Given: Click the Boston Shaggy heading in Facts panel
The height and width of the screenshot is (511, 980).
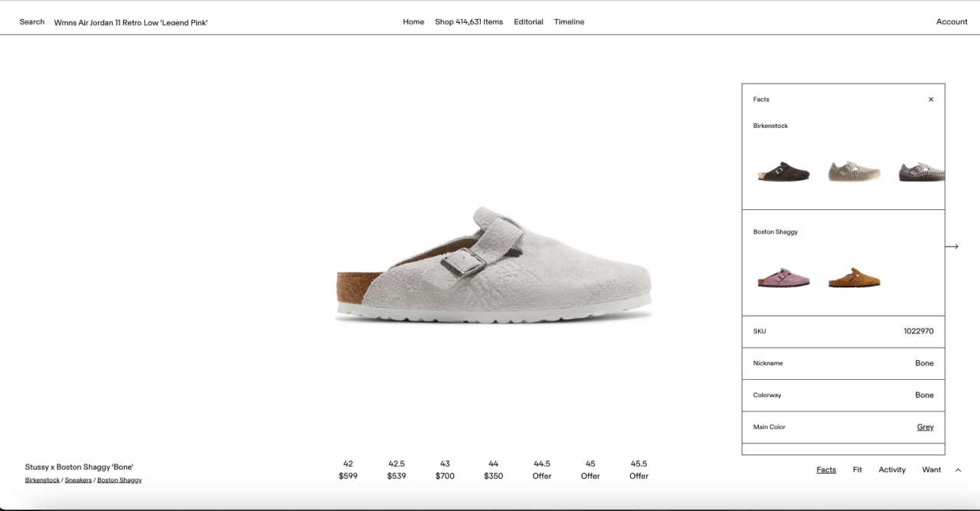Looking at the screenshot, I should (776, 232).
